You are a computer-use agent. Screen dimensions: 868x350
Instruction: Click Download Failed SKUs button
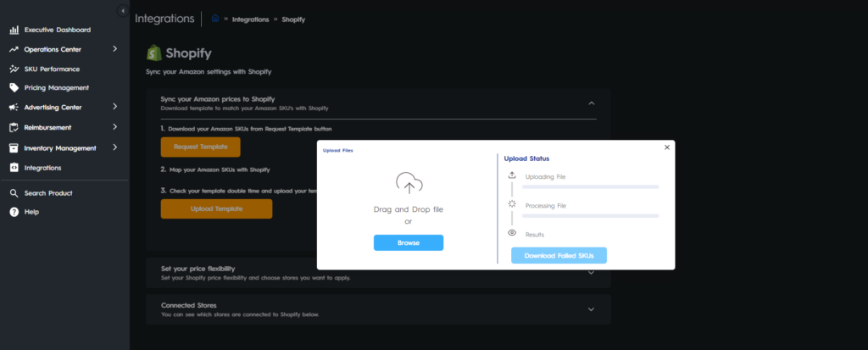coord(559,256)
